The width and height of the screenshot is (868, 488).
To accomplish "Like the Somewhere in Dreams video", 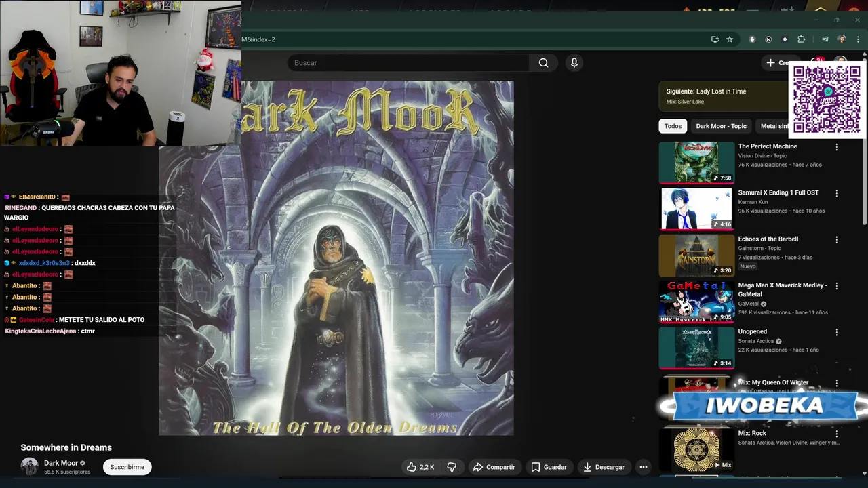I will pos(420,467).
